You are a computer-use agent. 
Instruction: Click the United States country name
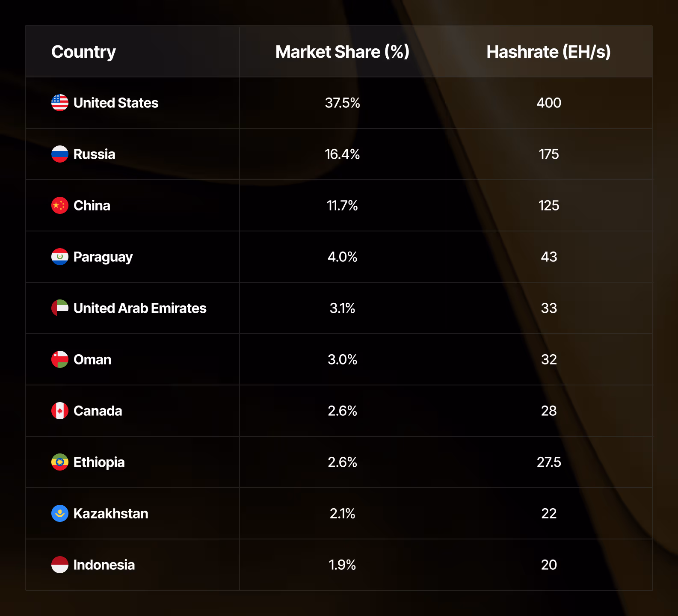click(116, 103)
